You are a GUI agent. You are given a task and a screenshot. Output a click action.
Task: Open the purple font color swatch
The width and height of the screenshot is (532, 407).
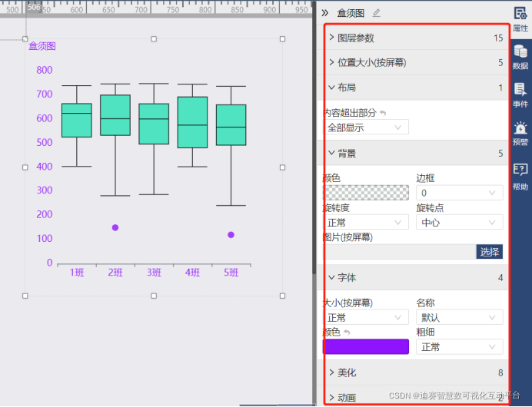[366, 346]
